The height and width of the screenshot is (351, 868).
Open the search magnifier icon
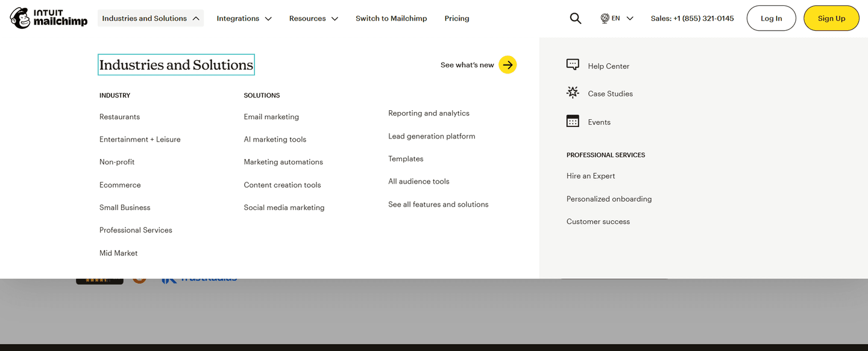click(x=576, y=19)
